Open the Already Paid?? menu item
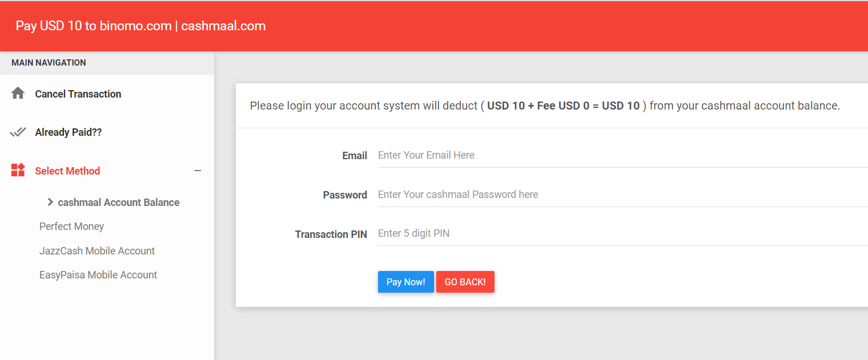Screen dimensions: 868x360 coord(69,132)
